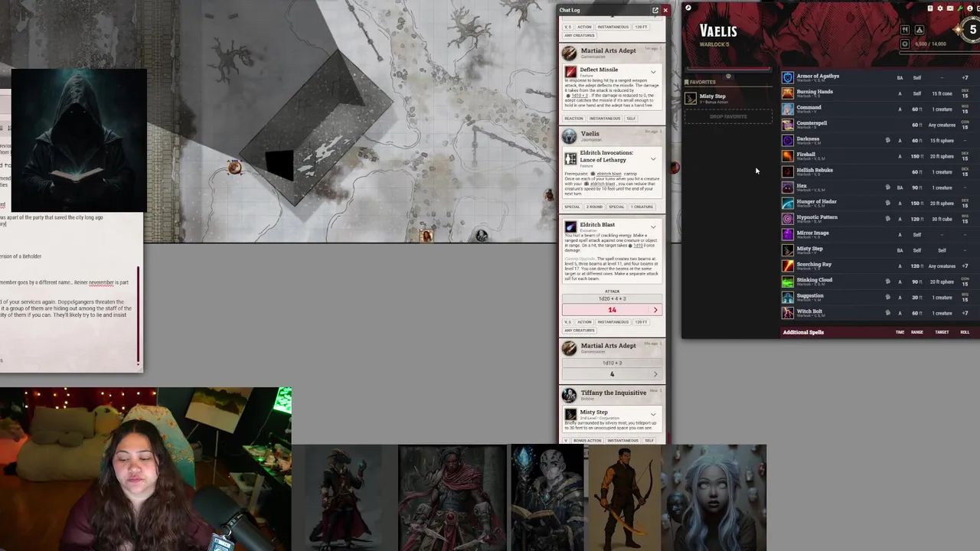Click the Fireball spell name
The width and height of the screenshot is (980, 551).
coord(805,155)
